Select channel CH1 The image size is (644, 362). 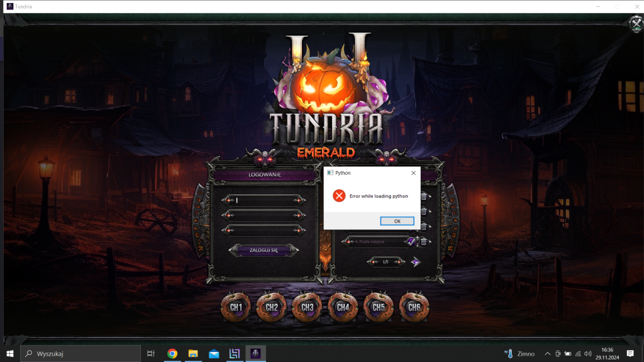pyautogui.click(x=236, y=307)
